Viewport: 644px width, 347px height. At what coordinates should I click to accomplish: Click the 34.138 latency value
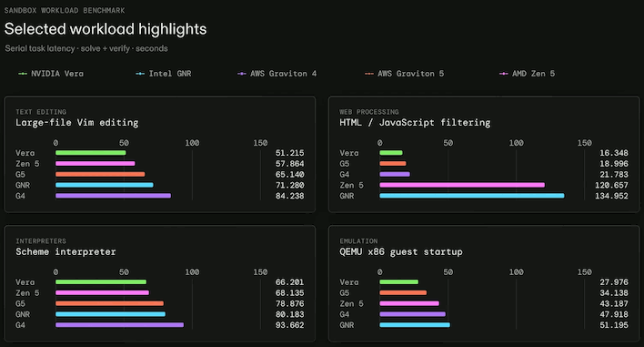point(614,292)
